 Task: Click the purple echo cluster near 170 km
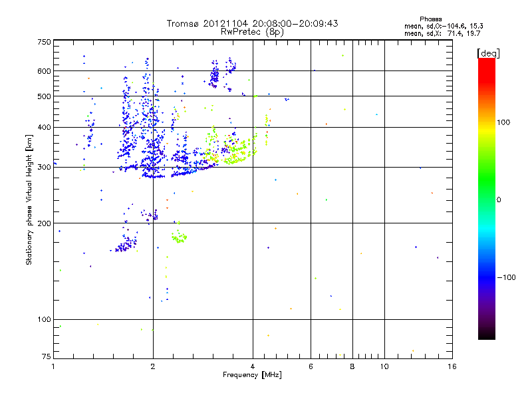pos(126,245)
